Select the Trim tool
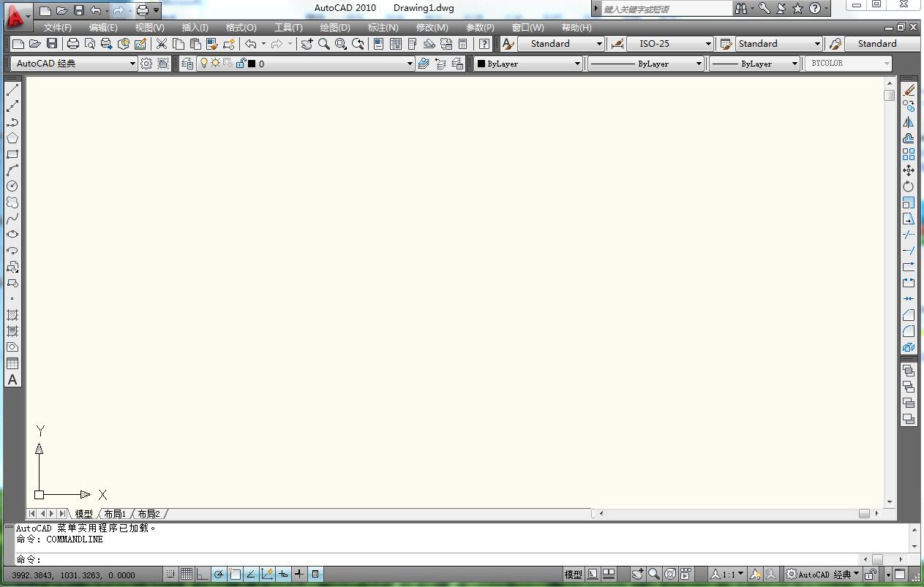 tap(909, 235)
